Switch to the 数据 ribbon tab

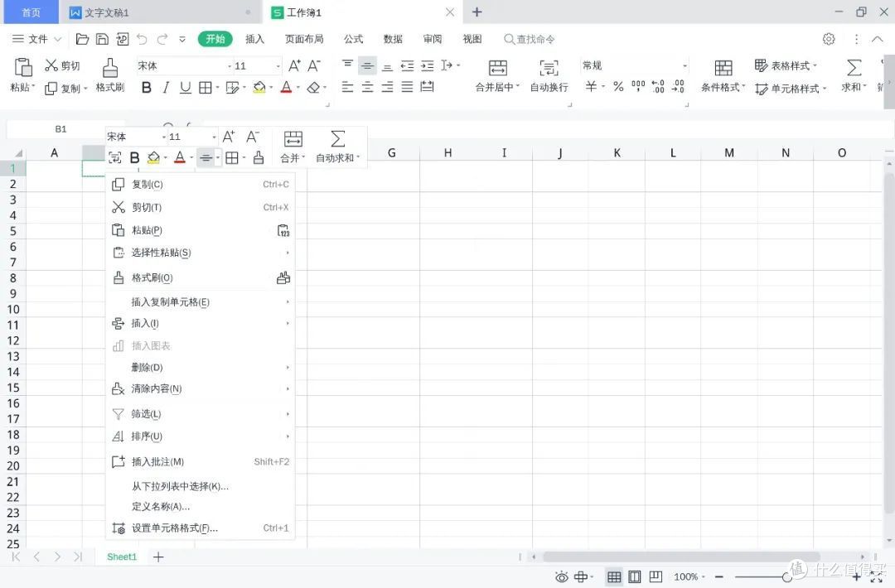pos(393,39)
